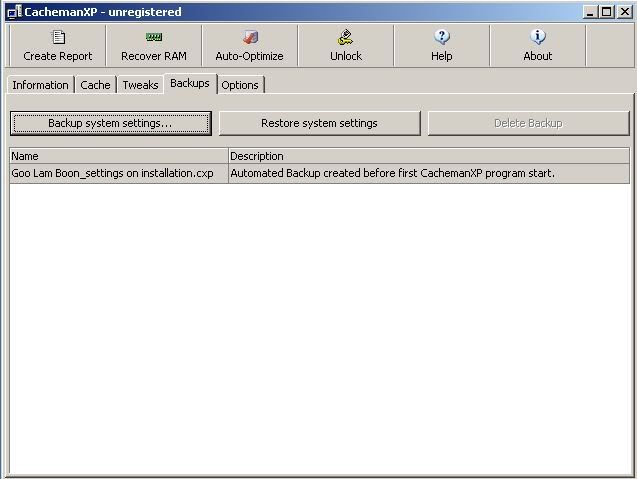Click the Description column header
Image resolution: width=637 pixels, height=479 pixels.
429,156
